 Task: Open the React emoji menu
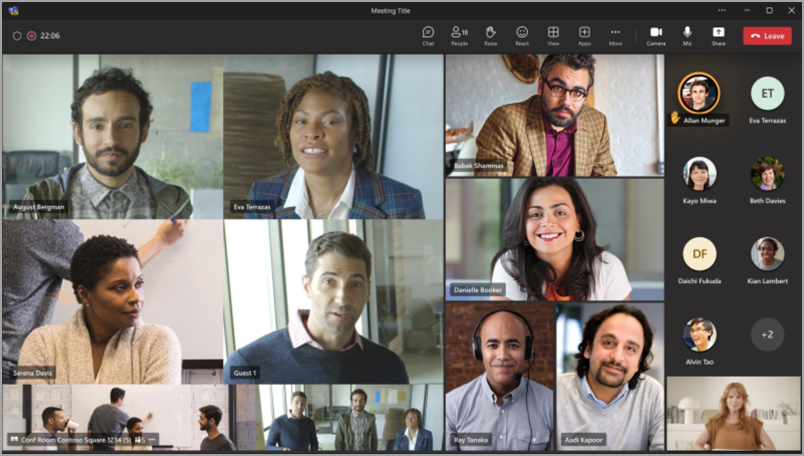pos(522,35)
